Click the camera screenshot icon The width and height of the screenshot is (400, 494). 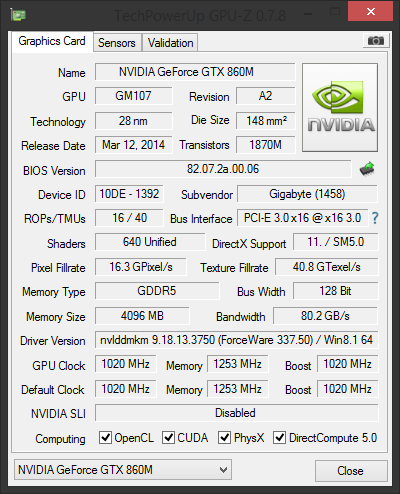pyautogui.click(x=376, y=41)
